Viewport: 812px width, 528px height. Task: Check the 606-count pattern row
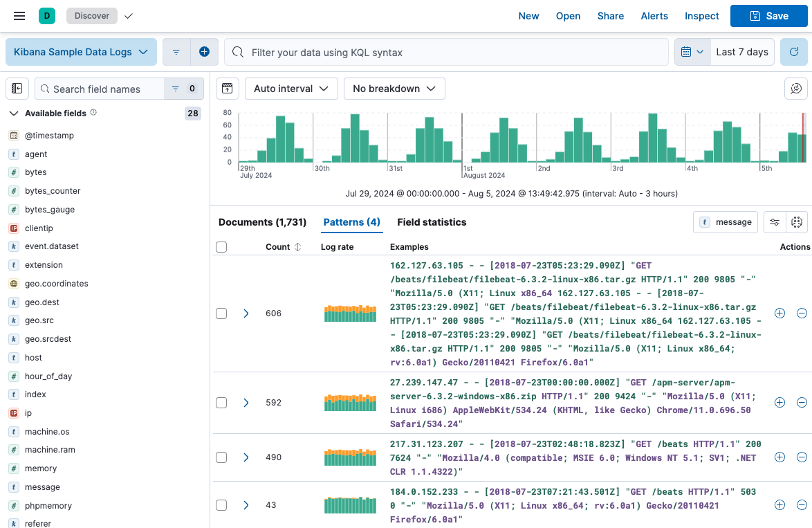[221, 313]
